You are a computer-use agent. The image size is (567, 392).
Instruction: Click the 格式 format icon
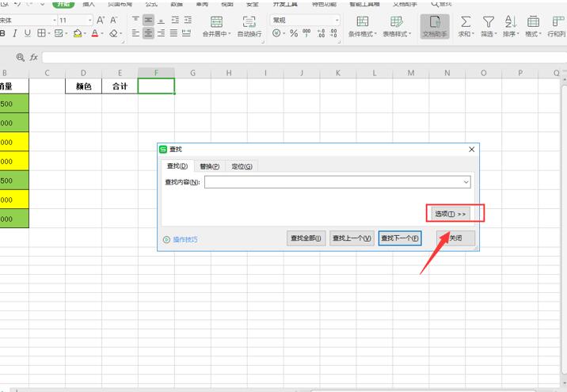pos(533,22)
